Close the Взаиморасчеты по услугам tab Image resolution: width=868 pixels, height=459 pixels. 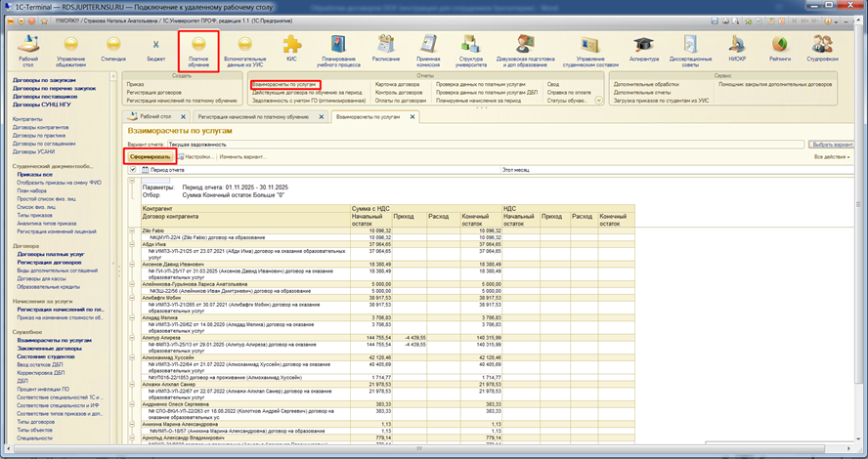click(412, 117)
